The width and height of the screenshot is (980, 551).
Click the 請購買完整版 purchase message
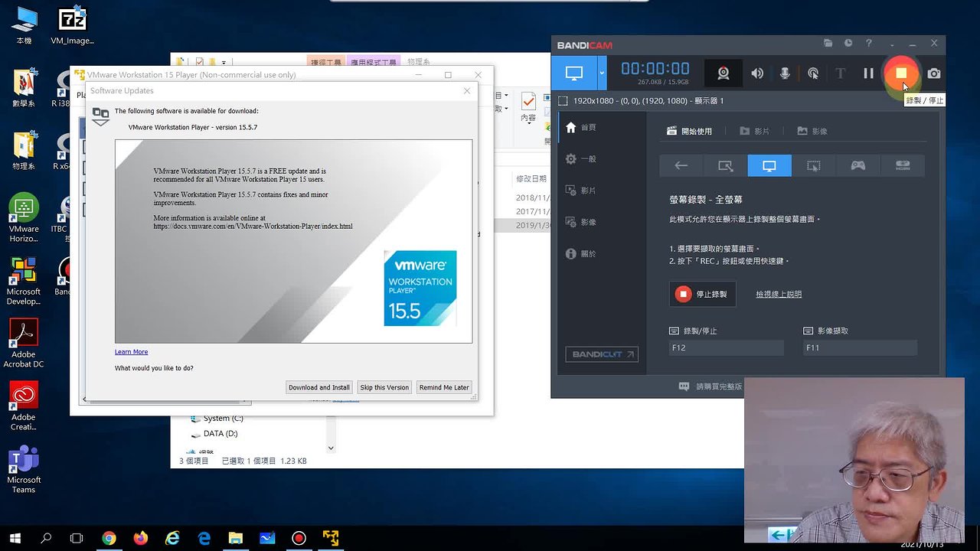pos(710,387)
